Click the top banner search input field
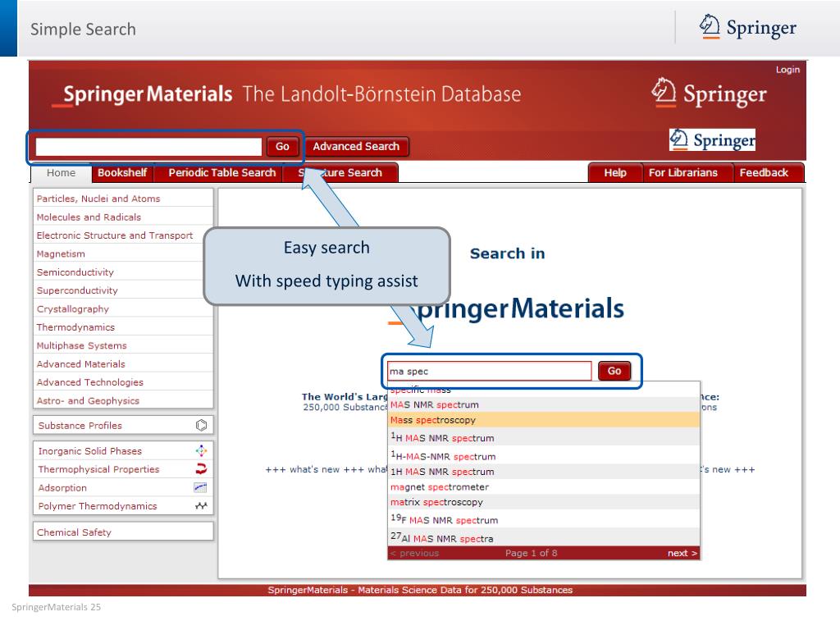Image resolution: width=840 pixels, height=630 pixels. 148,147
